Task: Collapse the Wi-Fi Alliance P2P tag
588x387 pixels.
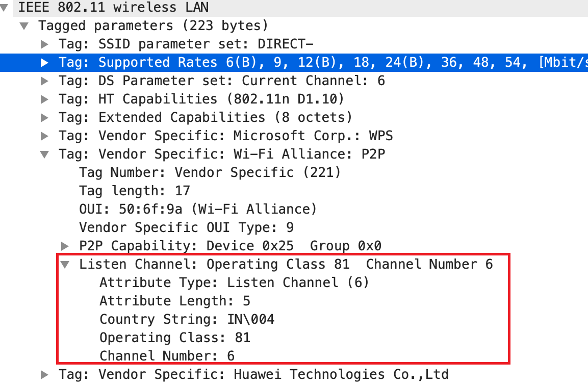Action: 45,154
